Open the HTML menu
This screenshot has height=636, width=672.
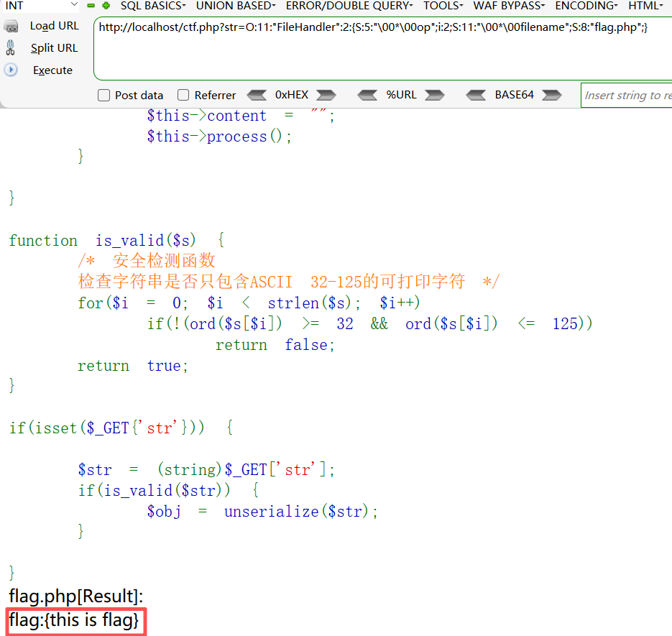646,6
